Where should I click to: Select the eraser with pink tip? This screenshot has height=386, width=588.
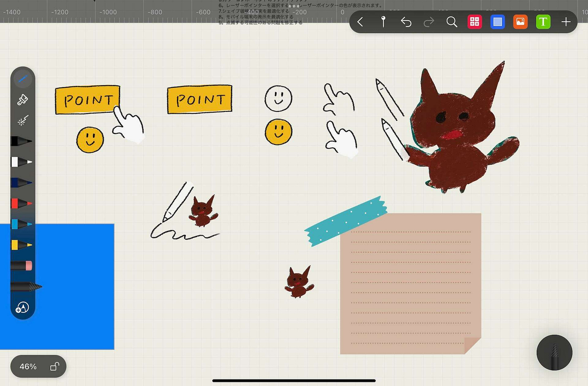tap(21, 266)
